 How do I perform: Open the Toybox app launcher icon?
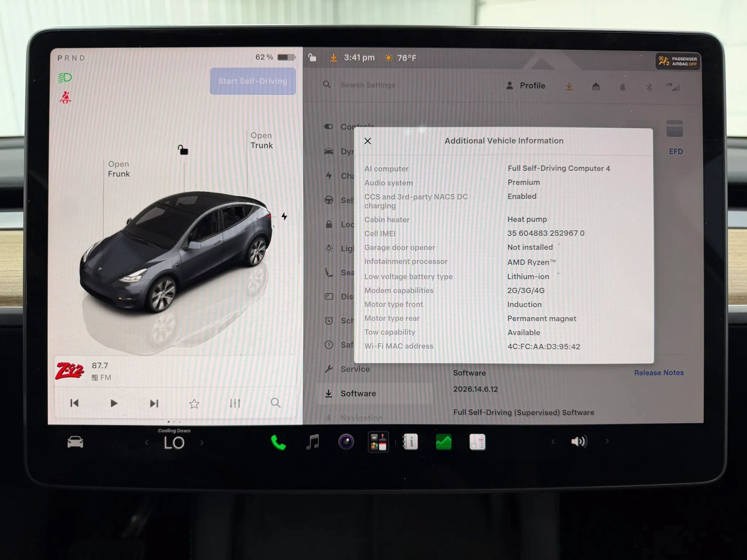(378, 442)
